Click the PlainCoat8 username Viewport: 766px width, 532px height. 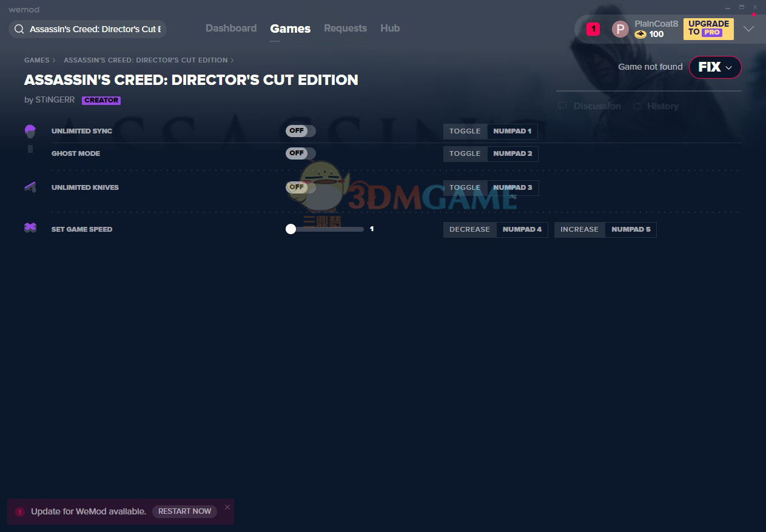(x=656, y=24)
